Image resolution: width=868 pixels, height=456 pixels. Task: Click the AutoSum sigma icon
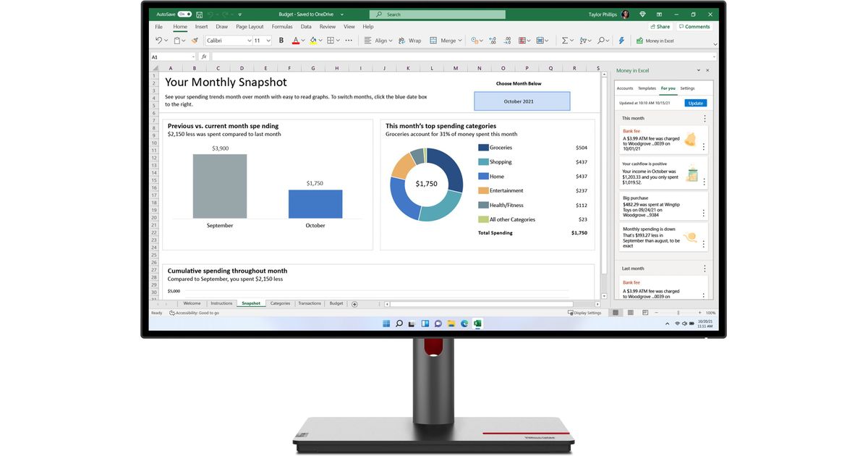(566, 41)
